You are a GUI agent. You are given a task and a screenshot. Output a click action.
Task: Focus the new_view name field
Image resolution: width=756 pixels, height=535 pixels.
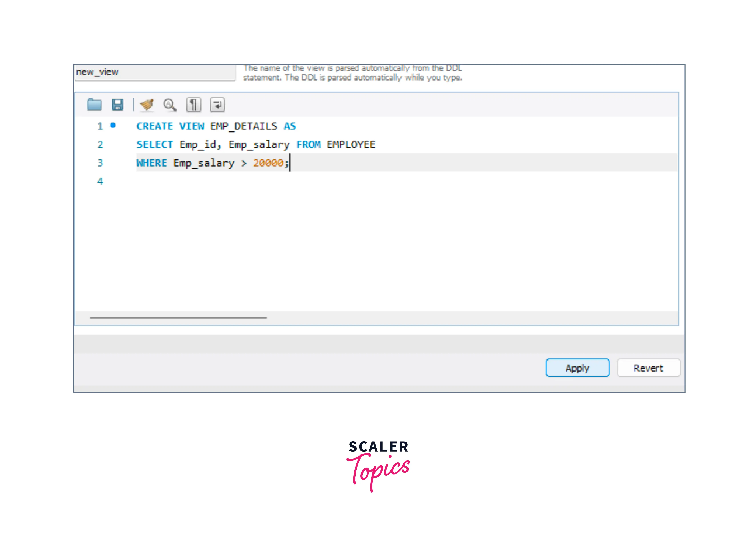pyautogui.click(x=155, y=72)
